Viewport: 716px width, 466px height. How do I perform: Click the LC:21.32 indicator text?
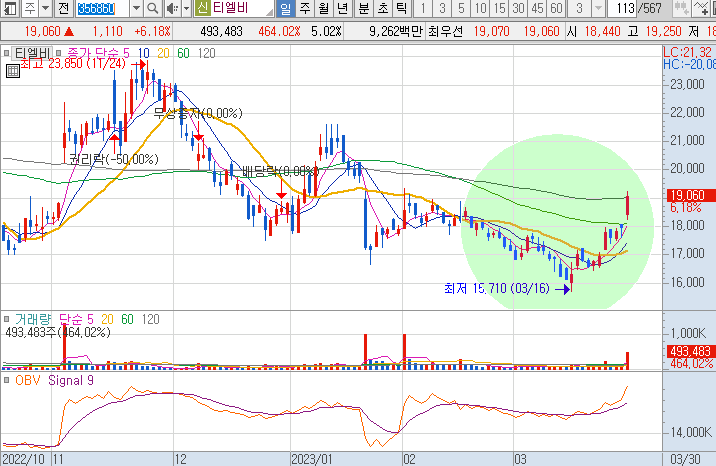coord(688,52)
